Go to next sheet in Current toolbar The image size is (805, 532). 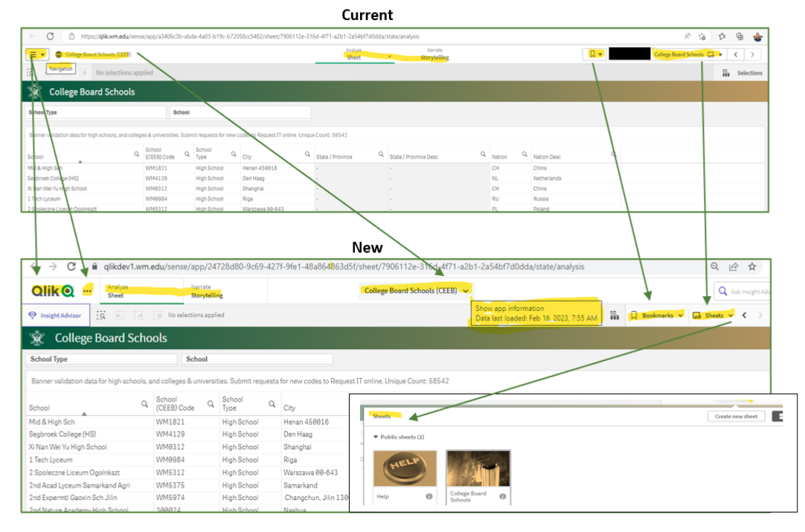753,54
